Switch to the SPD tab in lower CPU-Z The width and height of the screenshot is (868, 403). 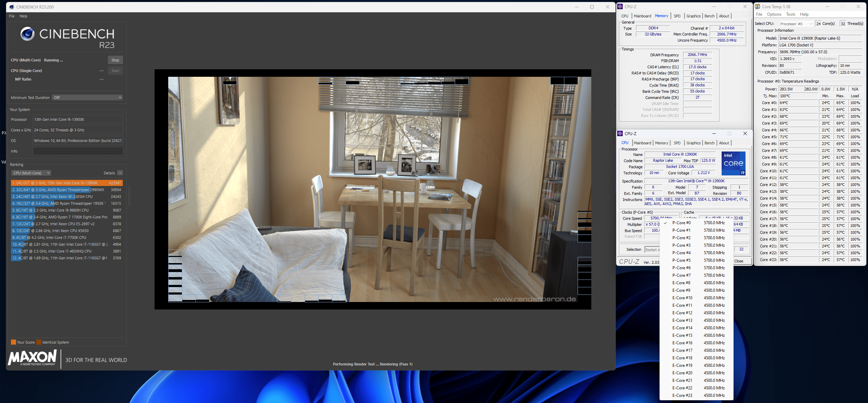[677, 143]
